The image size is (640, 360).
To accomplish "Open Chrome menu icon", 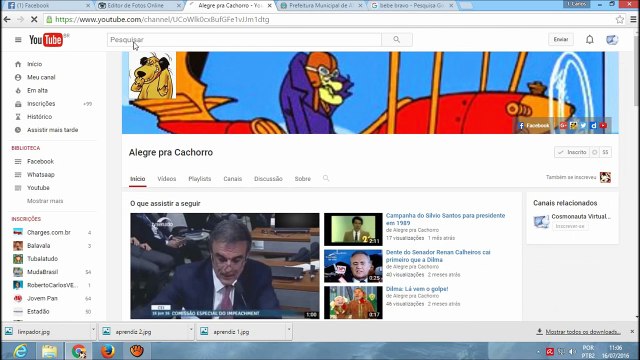I will coord(633,19).
